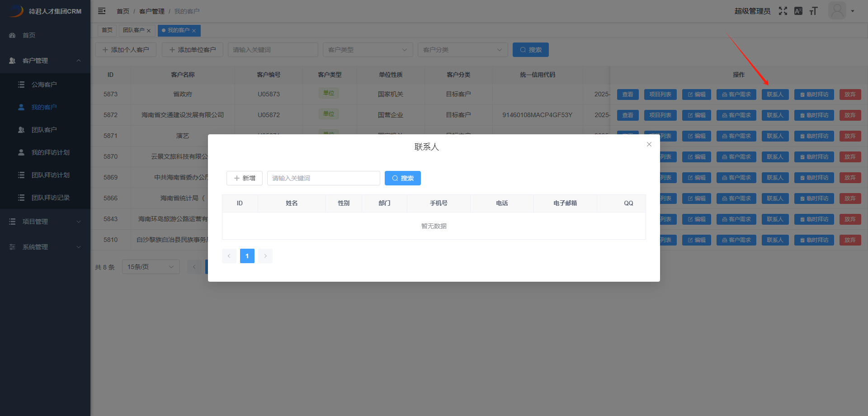
Task: Click 放弃 in row 5843
Action: (x=850, y=219)
